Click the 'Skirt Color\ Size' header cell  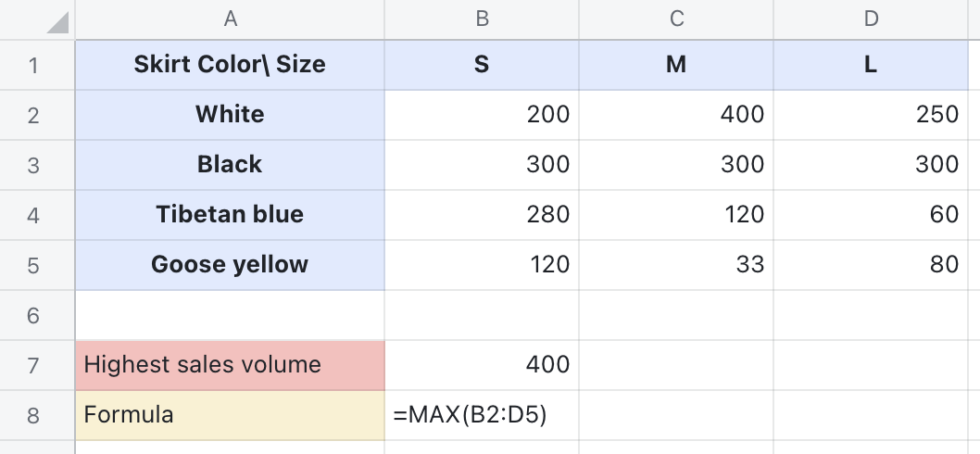pyautogui.click(x=230, y=65)
